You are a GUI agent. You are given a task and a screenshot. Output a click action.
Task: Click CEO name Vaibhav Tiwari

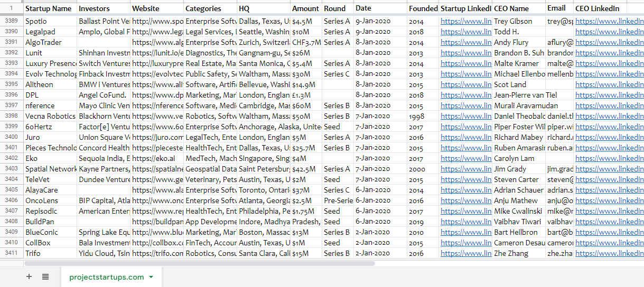click(x=519, y=222)
